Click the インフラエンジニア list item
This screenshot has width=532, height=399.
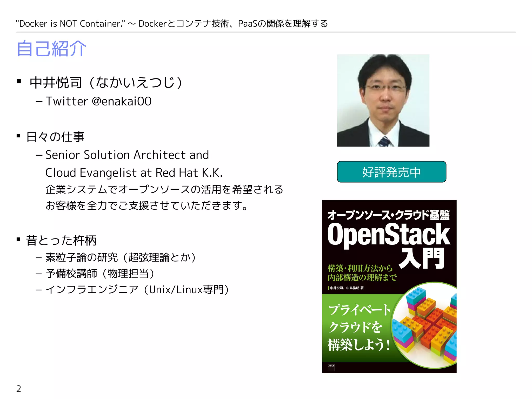coord(137,290)
